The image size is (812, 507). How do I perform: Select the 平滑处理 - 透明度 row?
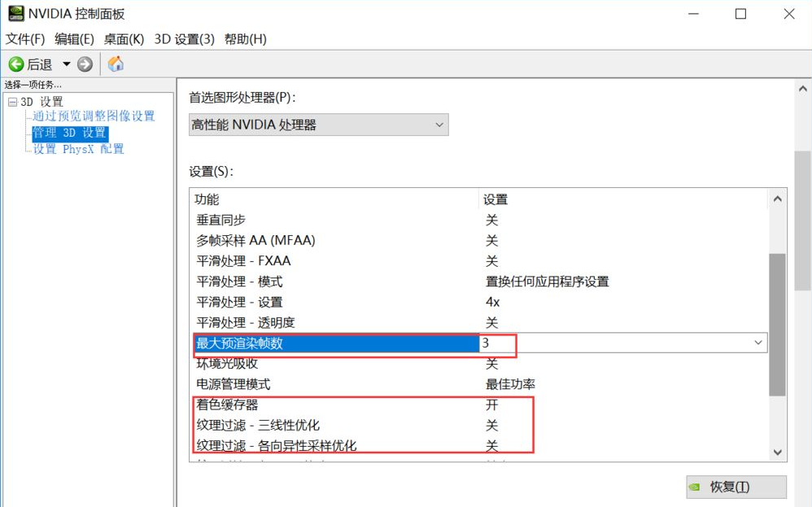pos(478,322)
